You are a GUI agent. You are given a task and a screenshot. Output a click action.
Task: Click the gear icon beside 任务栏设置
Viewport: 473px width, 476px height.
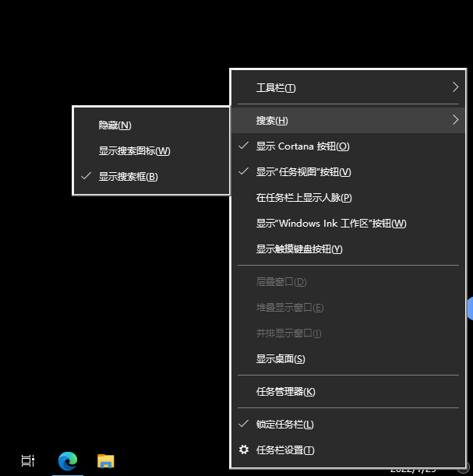pos(243,450)
